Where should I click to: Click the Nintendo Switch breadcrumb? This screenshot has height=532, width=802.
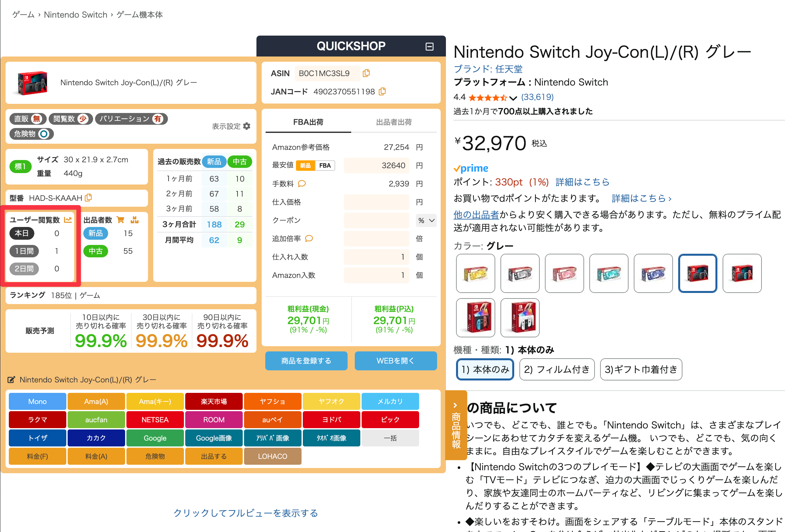click(x=76, y=15)
